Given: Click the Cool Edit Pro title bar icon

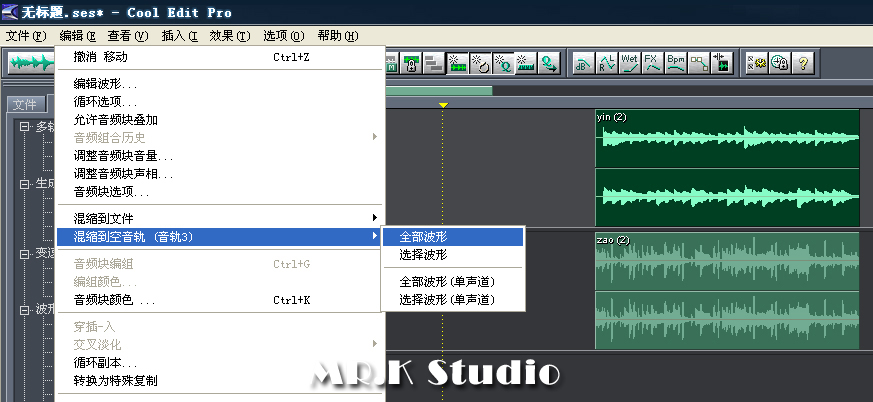Looking at the screenshot, I should (10, 12).
